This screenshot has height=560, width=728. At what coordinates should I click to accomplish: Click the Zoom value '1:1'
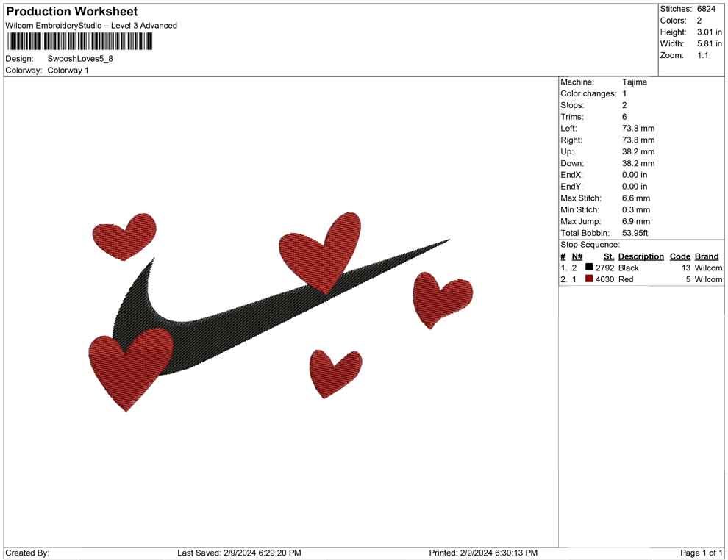(x=702, y=55)
